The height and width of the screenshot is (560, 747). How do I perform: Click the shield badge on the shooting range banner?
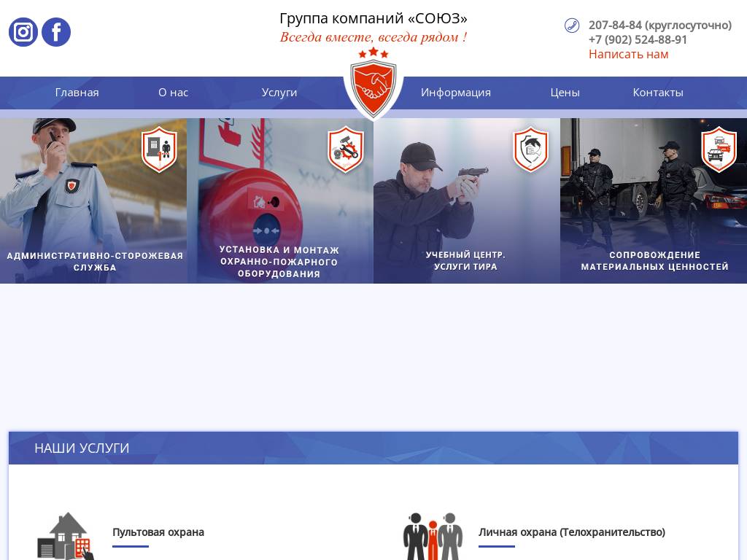tap(532, 151)
